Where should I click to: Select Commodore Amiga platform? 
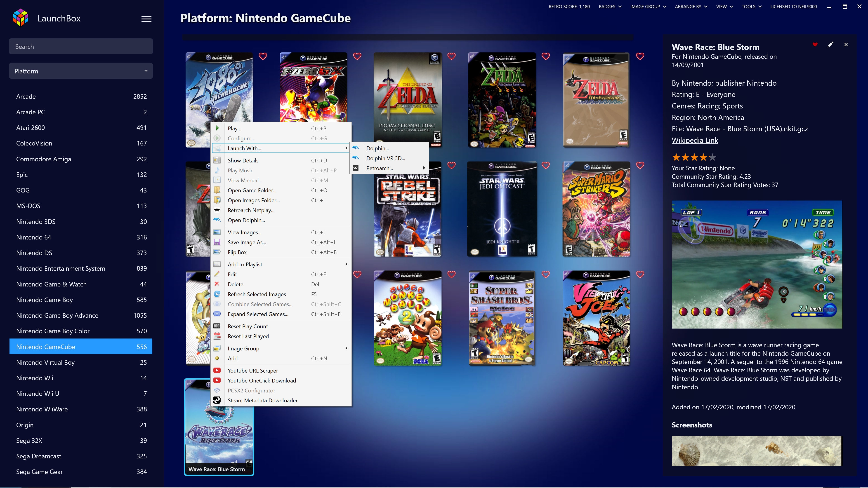coord(81,159)
